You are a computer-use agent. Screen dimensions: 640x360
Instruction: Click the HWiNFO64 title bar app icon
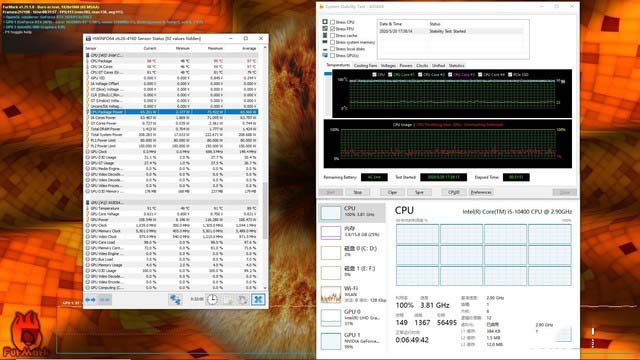coord(88,38)
